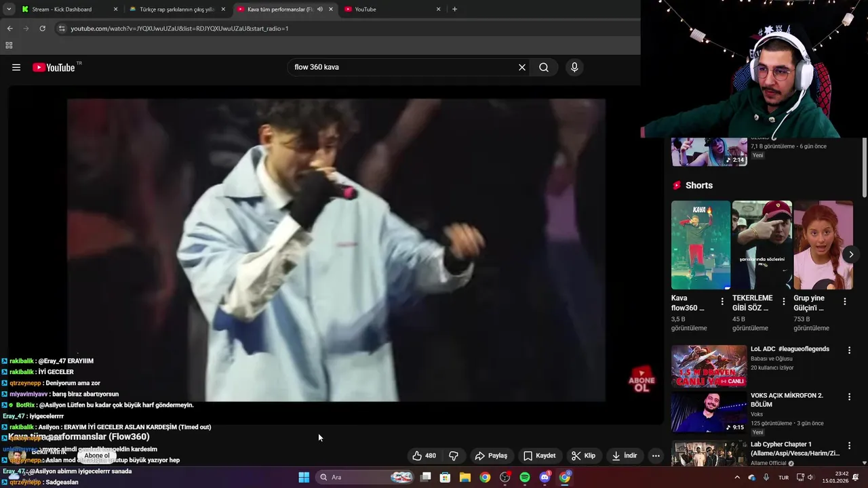Image resolution: width=868 pixels, height=488 pixels.
Task: Open options for Grup yine Gülçin'i short
Action: (845, 302)
